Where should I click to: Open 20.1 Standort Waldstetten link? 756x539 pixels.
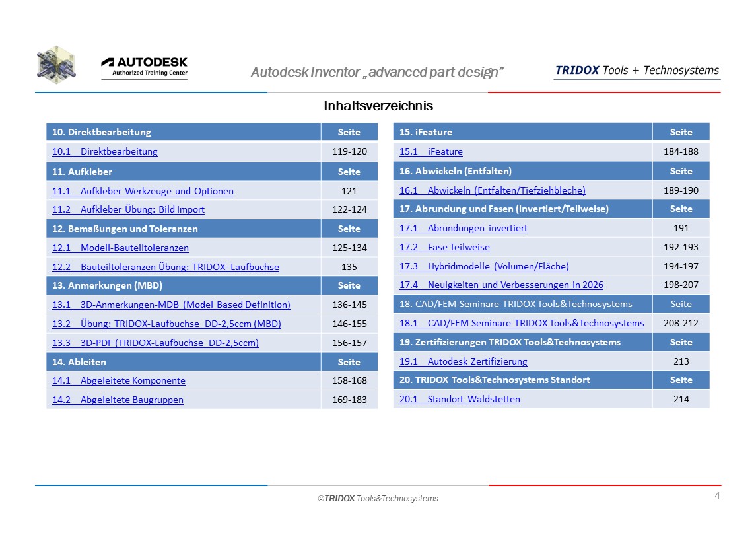[460, 399]
